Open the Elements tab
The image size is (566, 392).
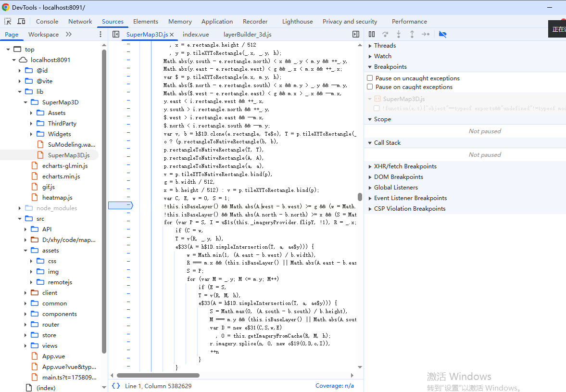(x=146, y=22)
